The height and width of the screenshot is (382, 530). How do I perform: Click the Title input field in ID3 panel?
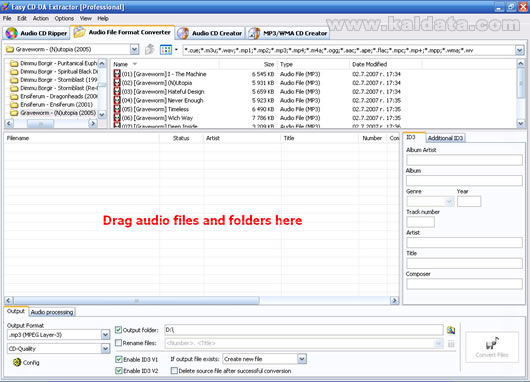pyautogui.click(x=464, y=263)
